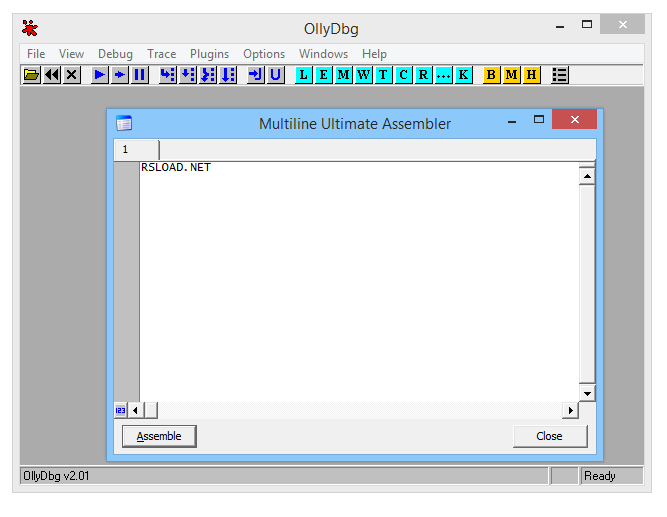Open Memory map with cyan M icon
The width and height of the screenshot is (667, 517).
click(344, 75)
